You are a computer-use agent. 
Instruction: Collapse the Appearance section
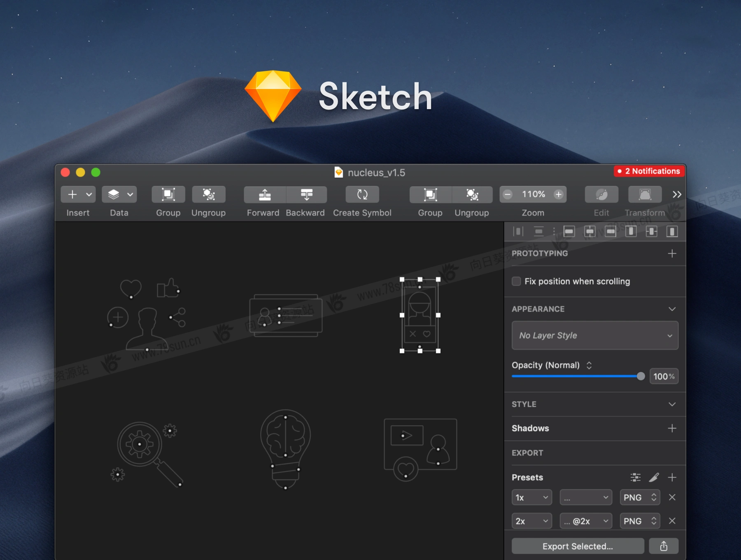pyautogui.click(x=672, y=309)
